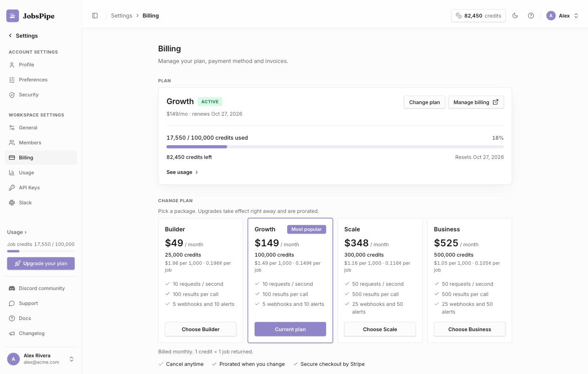The width and height of the screenshot is (588, 374).
Task: Click the Docs help-circle icon
Action: [12, 318]
